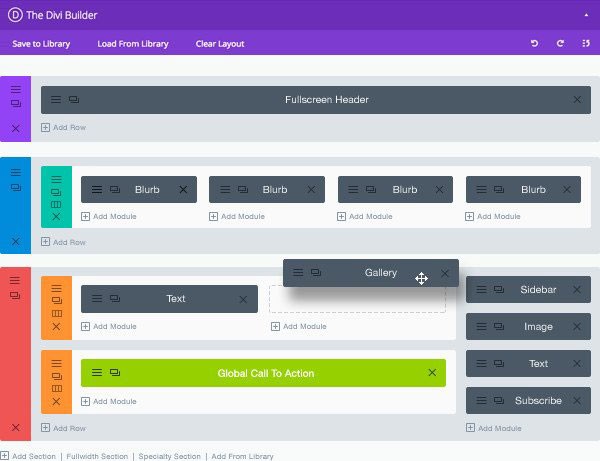Viewport: 600px width, 461px height.
Task: Choose Load From Library
Action: click(x=133, y=44)
